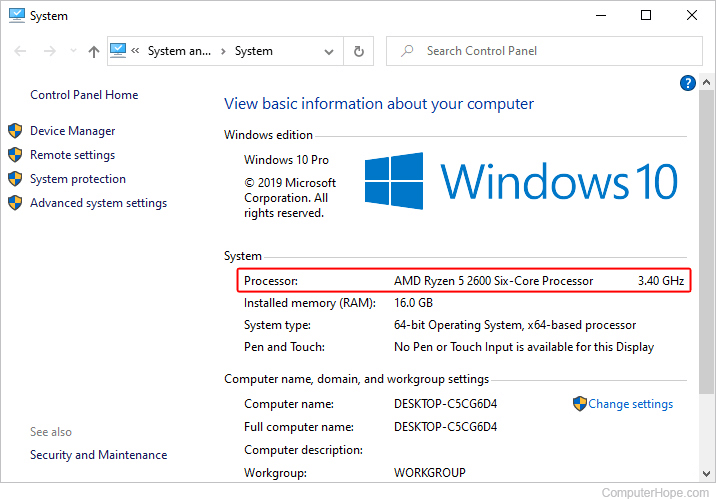This screenshot has height=503, width=716.
Task: Select 'System an...' breadcrumb in address bar
Action: click(x=179, y=51)
